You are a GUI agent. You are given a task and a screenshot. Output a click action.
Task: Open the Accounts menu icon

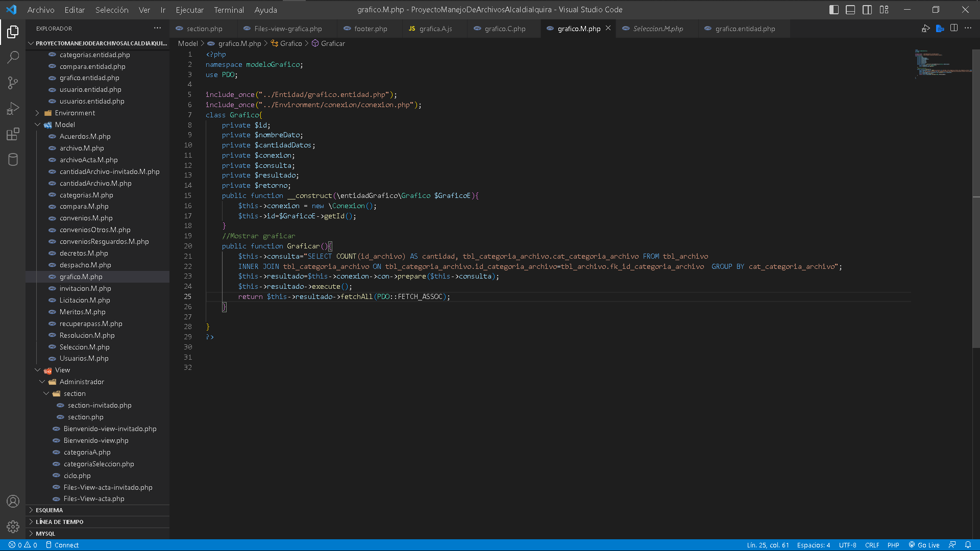pyautogui.click(x=13, y=501)
